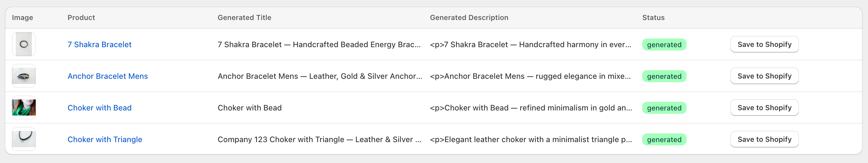The width and height of the screenshot is (868, 163).
Task: Open the Choker with Triangle product link
Action: click(105, 139)
